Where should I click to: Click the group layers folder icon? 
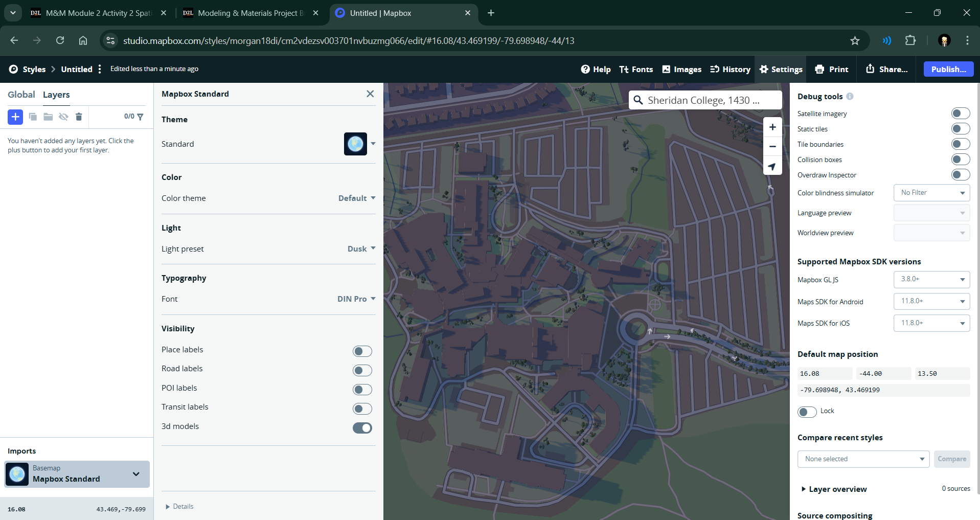tap(48, 117)
